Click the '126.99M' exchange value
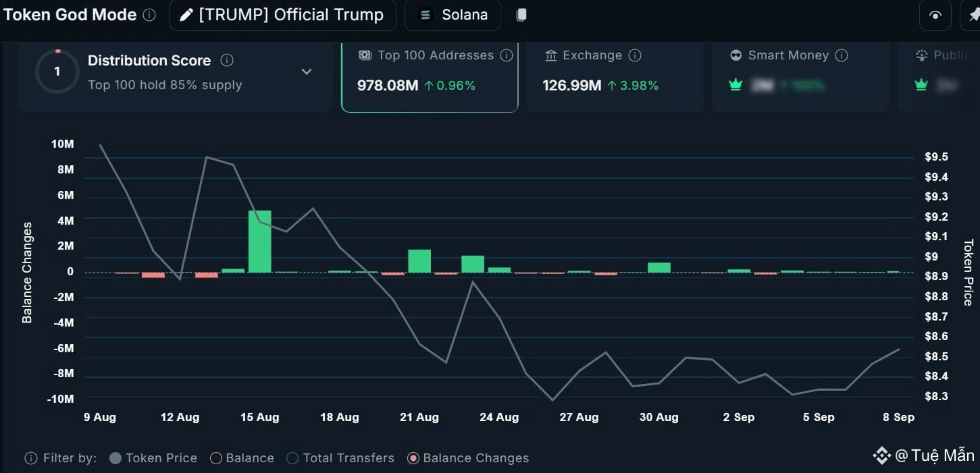The height and width of the screenshot is (473, 980). point(572,86)
